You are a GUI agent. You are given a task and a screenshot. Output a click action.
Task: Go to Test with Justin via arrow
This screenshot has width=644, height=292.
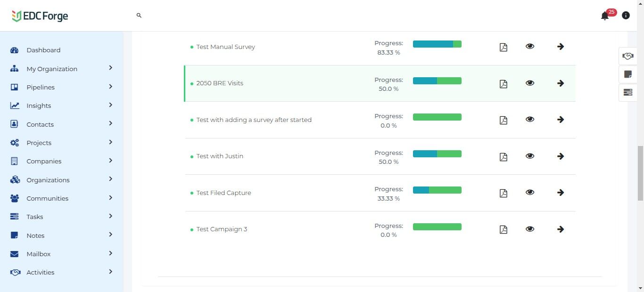click(561, 156)
